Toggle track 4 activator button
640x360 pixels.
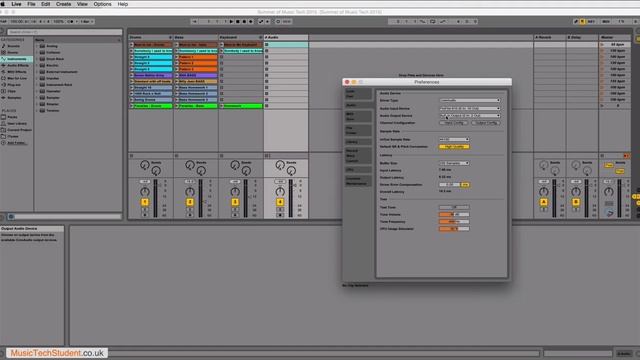point(280,202)
